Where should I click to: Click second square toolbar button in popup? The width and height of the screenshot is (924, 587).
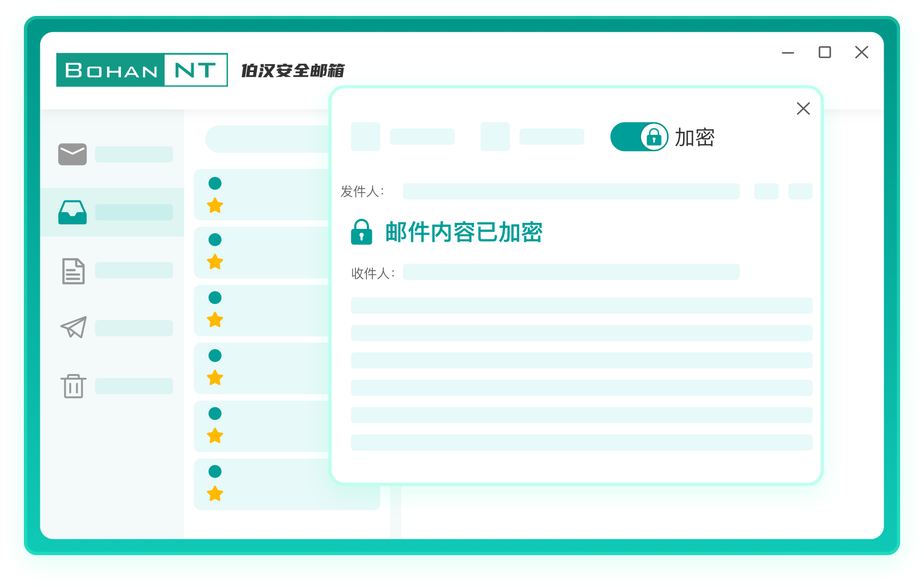tap(495, 137)
